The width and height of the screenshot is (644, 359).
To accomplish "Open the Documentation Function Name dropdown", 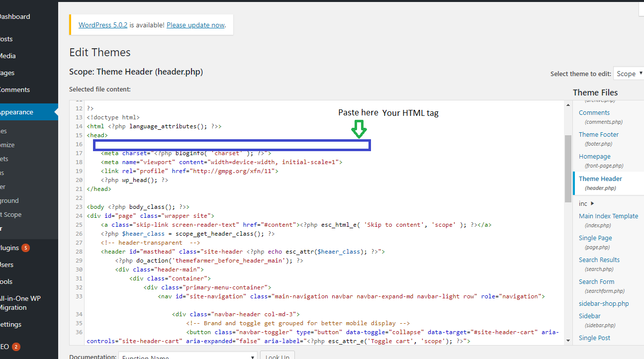I will tap(188, 356).
